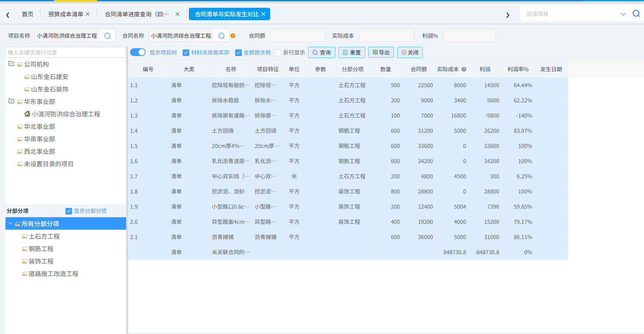This screenshot has width=644, height=334.
Task: Click the 合同额 input field
Action: pyautogui.click(x=297, y=35)
